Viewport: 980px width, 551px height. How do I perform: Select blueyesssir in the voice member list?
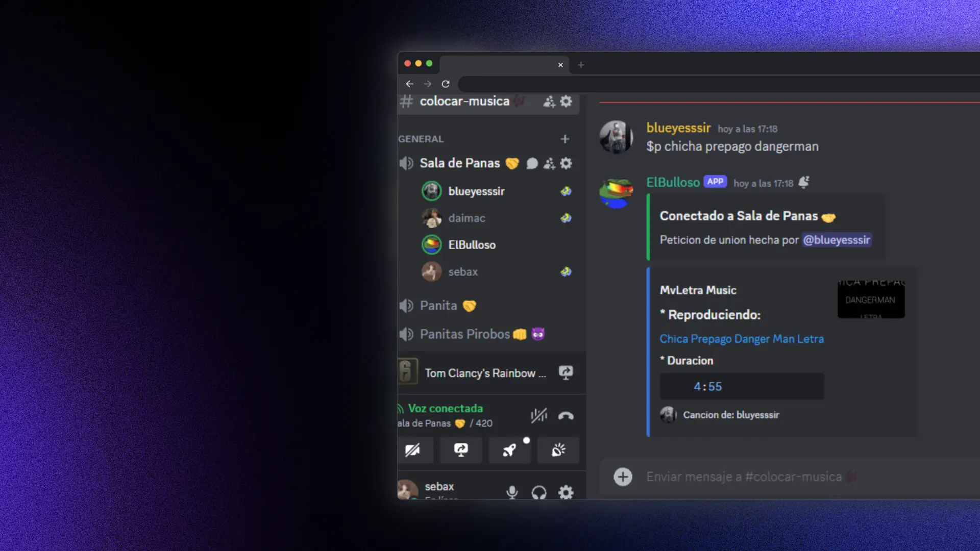[476, 191]
